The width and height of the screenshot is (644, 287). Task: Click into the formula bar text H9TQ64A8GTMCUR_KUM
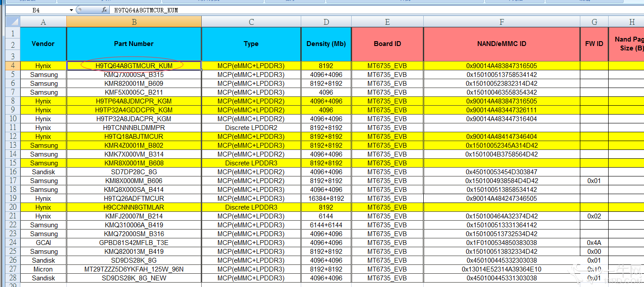tap(146, 10)
